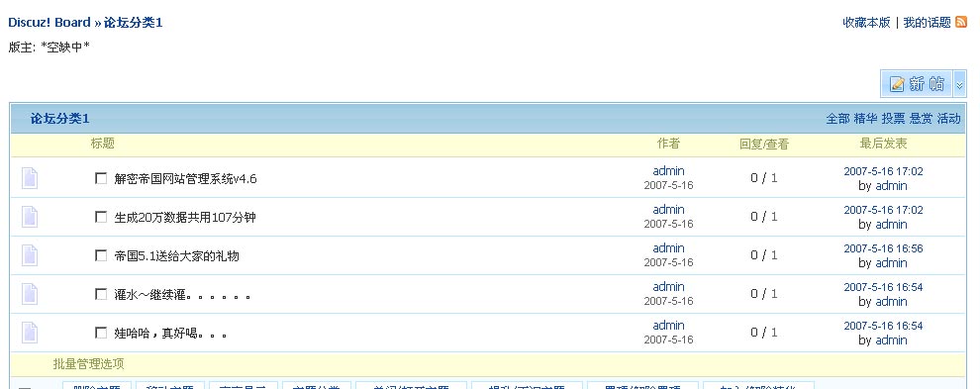The height and width of the screenshot is (389, 980).
Task: Click thread icon beside 灌水～继续灌
Action: (x=30, y=294)
